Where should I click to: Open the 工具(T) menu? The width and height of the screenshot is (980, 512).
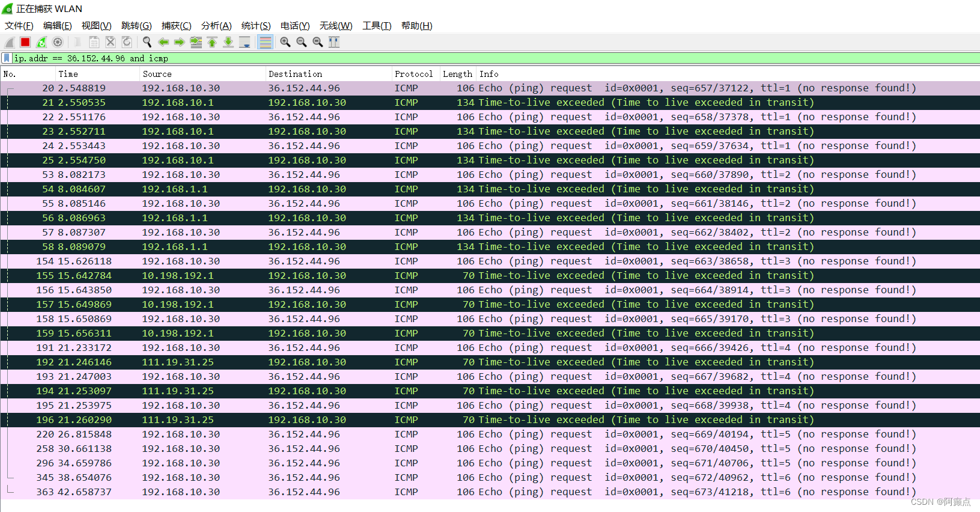click(x=377, y=26)
